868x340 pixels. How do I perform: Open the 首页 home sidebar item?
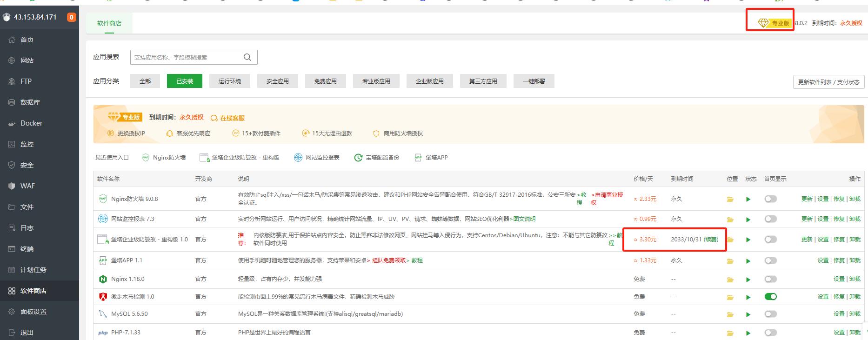pos(40,40)
